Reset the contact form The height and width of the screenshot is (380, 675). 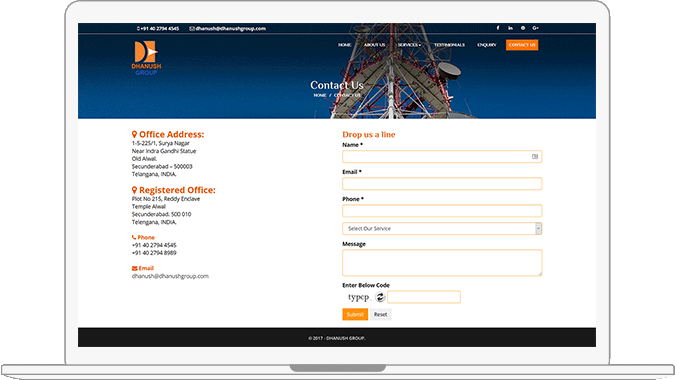coord(381,314)
